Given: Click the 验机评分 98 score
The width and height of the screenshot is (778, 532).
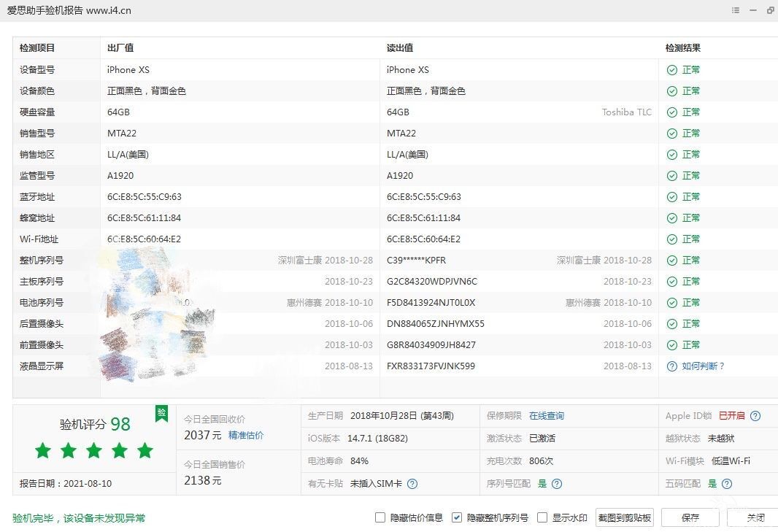Looking at the screenshot, I should [x=95, y=424].
